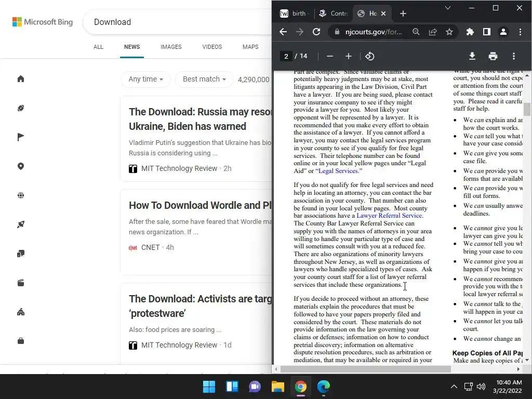The image size is (532, 399).
Task: Bookmark this page with the star icon
Action: click(x=449, y=32)
